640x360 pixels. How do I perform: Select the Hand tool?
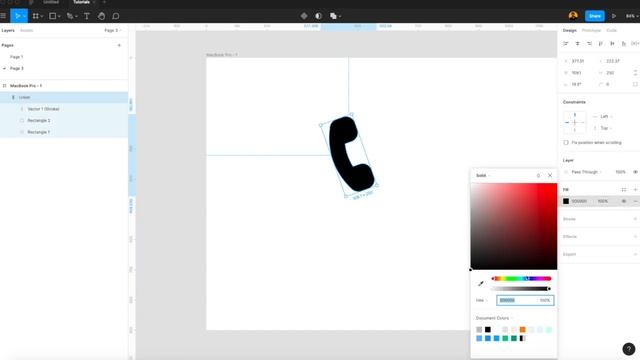click(101, 16)
